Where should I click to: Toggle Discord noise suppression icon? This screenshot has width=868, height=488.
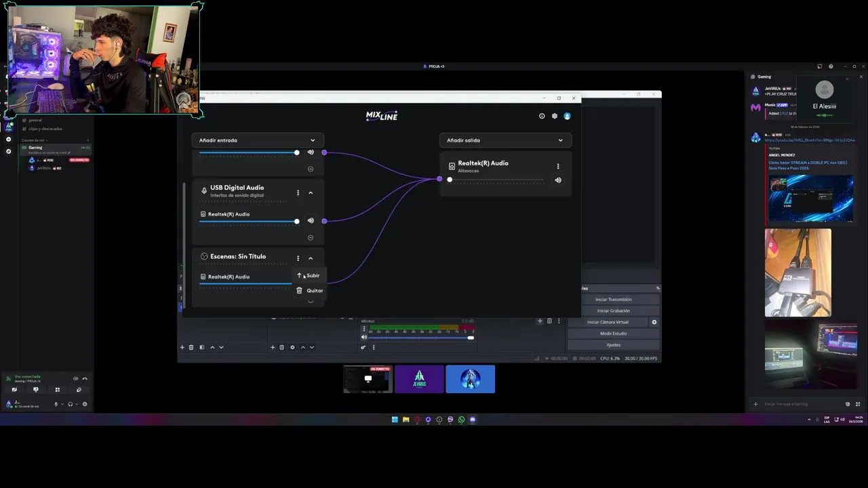(75, 379)
